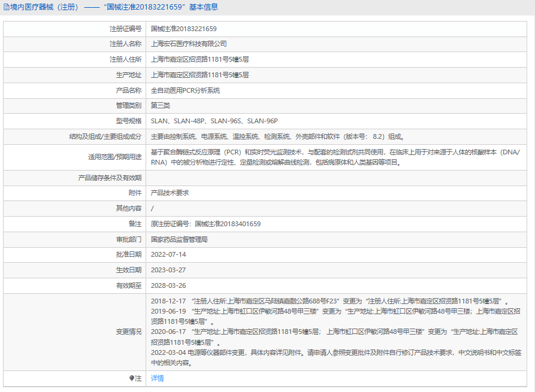The image size is (535, 392).
Task: Select registration number 国械注准20183221659 in the table
Action: pos(183,29)
